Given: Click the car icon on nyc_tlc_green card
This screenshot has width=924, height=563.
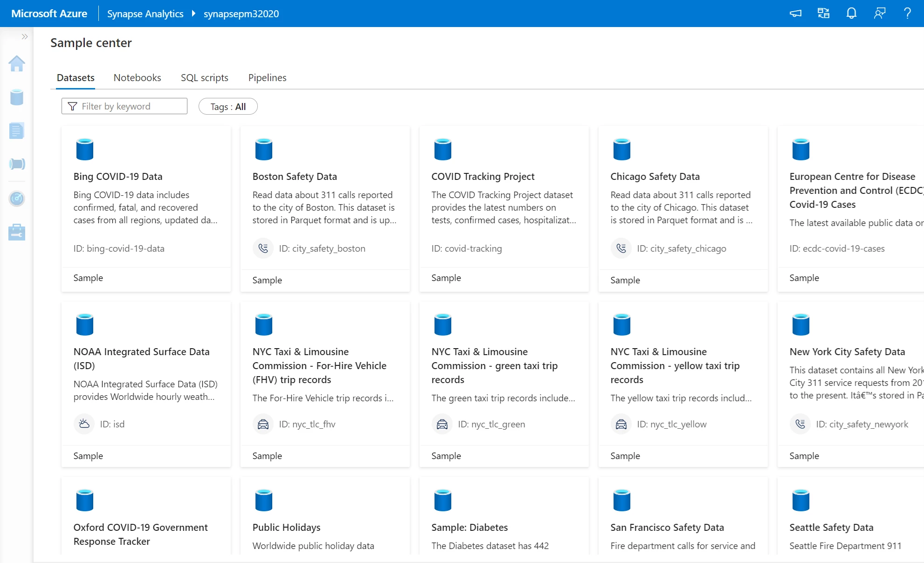Looking at the screenshot, I should [442, 424].
